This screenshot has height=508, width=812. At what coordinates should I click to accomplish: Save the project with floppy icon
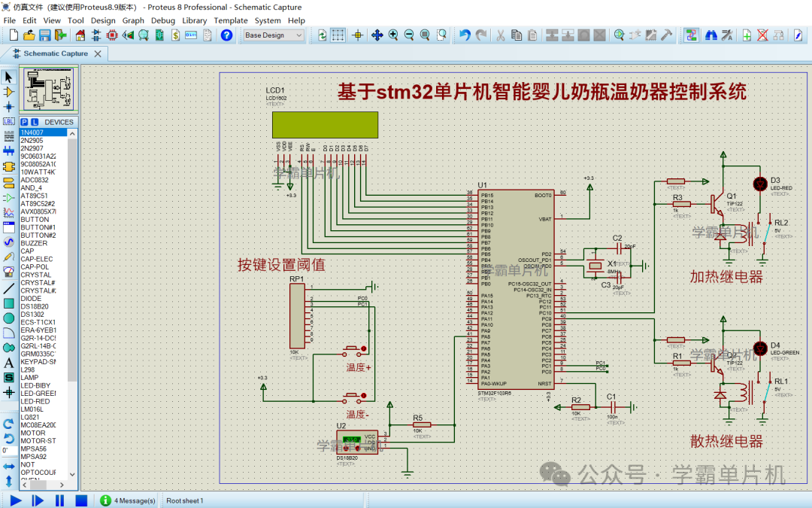(x=45, y=35)
